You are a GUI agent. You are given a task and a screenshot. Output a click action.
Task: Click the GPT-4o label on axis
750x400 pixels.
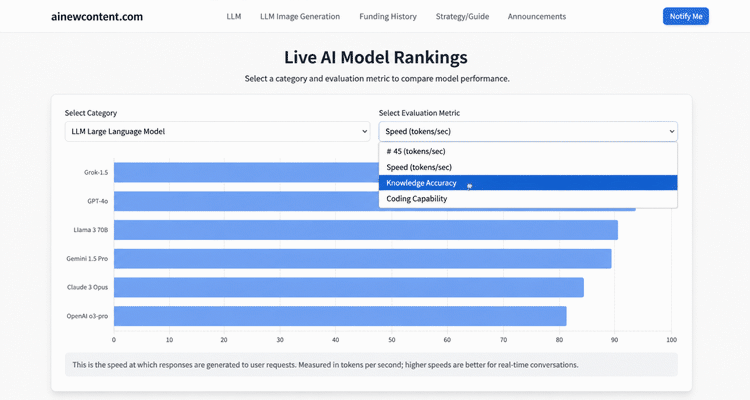tap(98, 201)
